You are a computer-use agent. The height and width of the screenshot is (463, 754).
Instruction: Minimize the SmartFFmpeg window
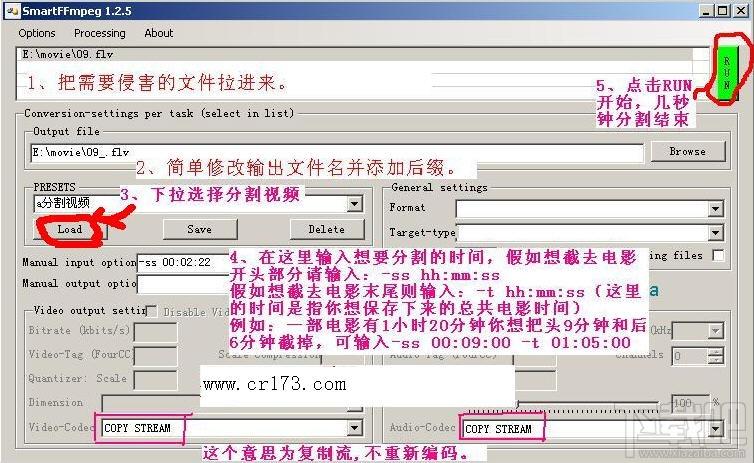tap(706, 11)
